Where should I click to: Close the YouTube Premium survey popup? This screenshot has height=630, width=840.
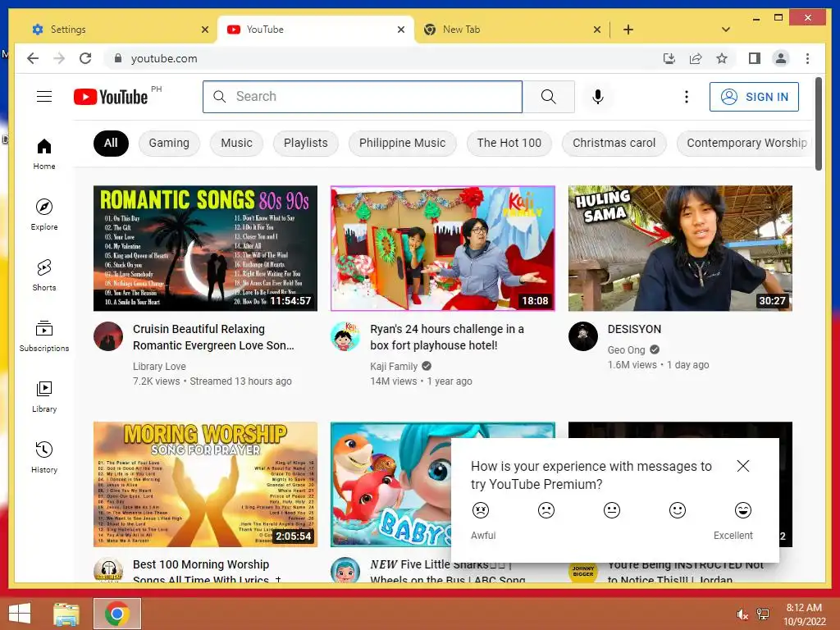click(x=742, y=466)
